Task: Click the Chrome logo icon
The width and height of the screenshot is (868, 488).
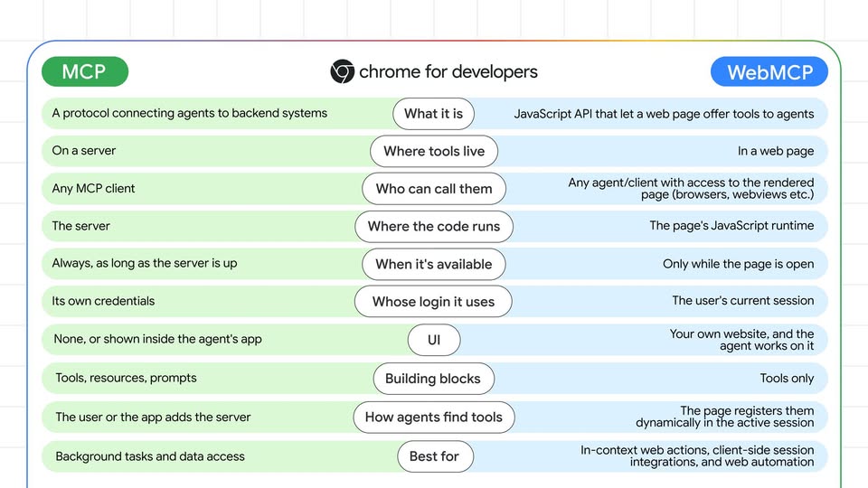Action: pos(342,71)
